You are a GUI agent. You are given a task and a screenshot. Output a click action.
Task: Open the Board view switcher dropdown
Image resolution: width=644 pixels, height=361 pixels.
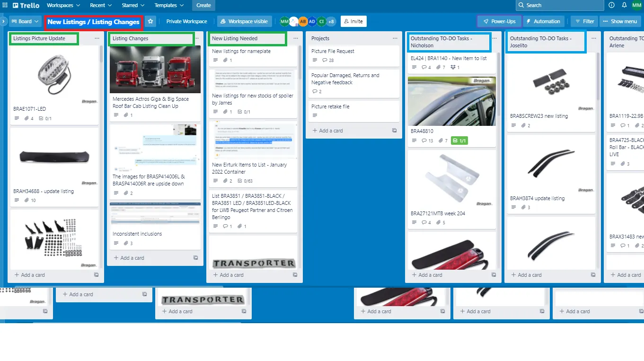25,21
